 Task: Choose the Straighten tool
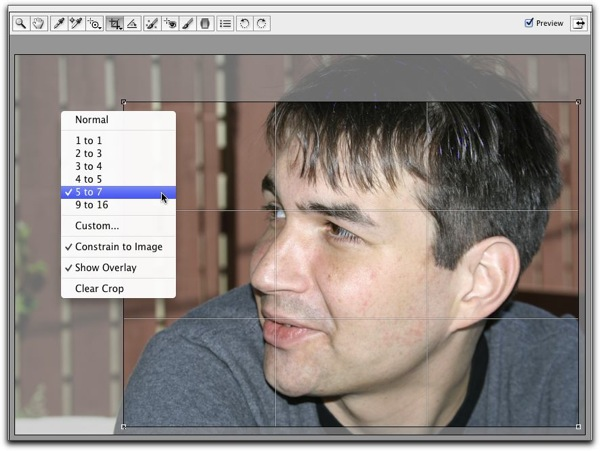(x=133, y=23)
